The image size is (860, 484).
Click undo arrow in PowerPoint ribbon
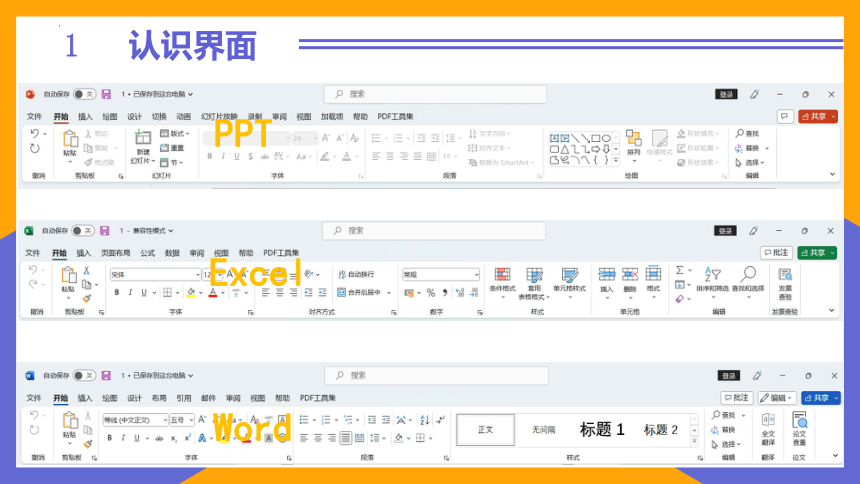pyautogui.click(x=35, y=133)
